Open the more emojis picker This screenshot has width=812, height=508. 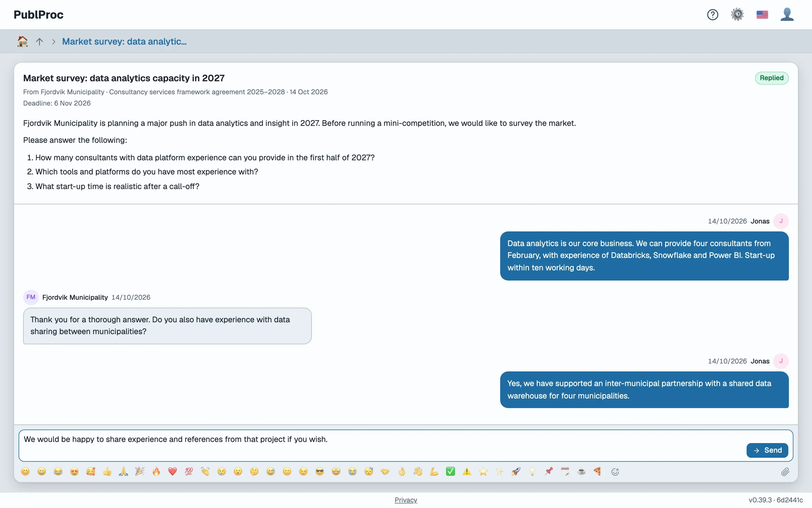pos(615,472)
